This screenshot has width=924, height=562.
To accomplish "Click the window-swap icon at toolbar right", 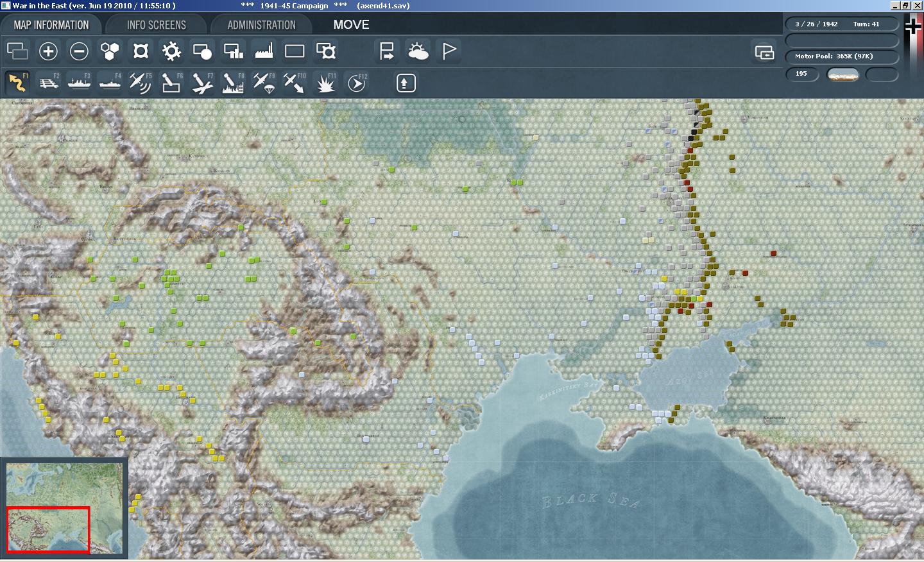I will click(764, 52).
